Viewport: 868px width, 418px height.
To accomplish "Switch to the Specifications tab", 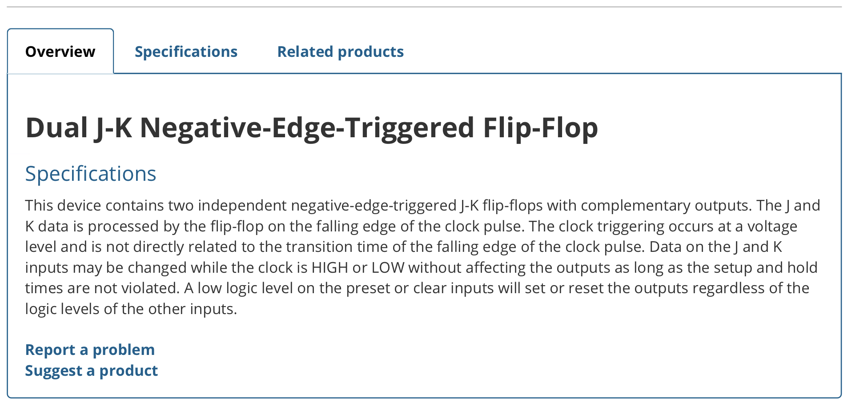I will click(x=186, y=52).
